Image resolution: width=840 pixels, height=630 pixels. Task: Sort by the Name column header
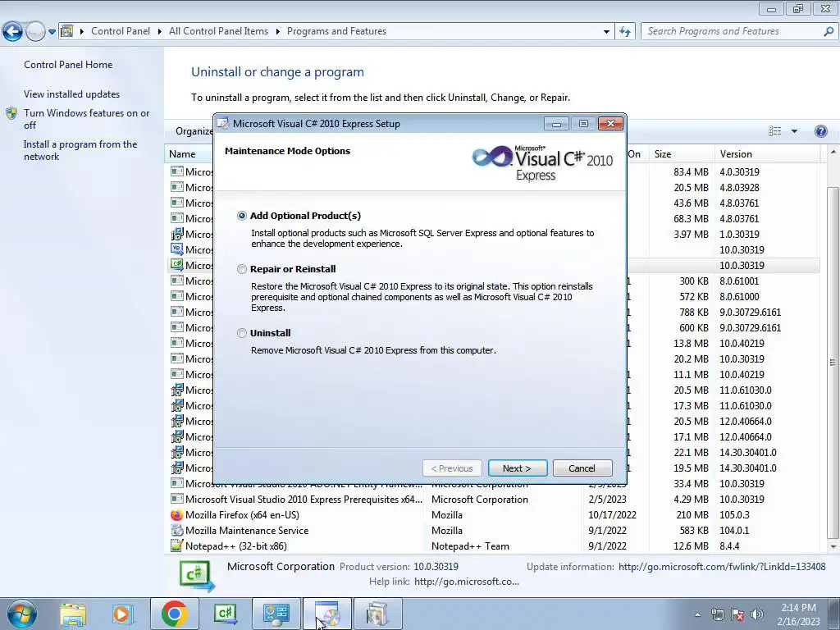pyautogui.click(x=182, y=154)
